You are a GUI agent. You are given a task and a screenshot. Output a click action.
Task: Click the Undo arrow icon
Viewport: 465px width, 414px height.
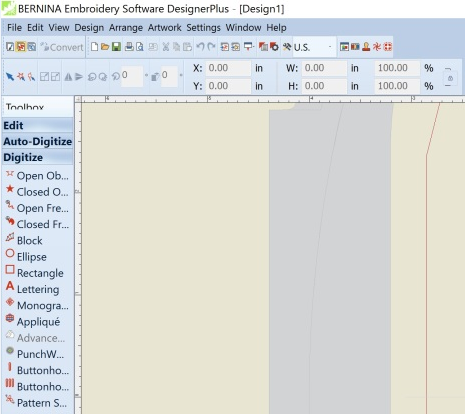point(200,47)
